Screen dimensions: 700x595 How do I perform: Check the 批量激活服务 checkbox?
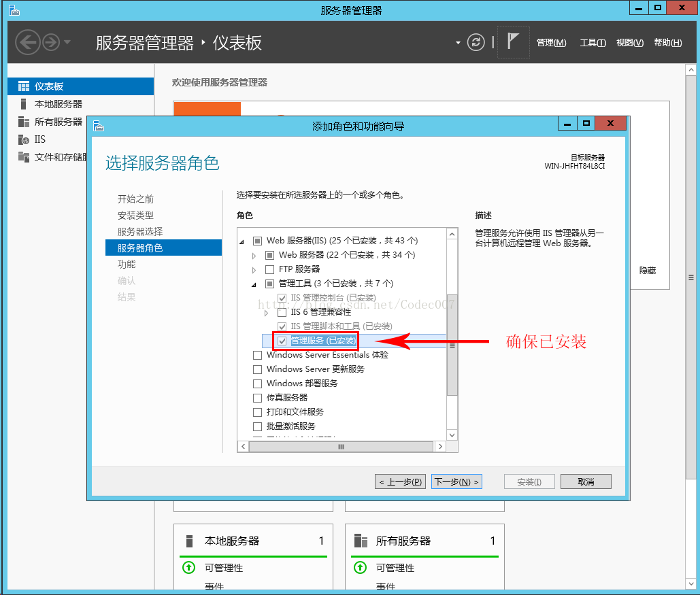click(x=257, y=427)
